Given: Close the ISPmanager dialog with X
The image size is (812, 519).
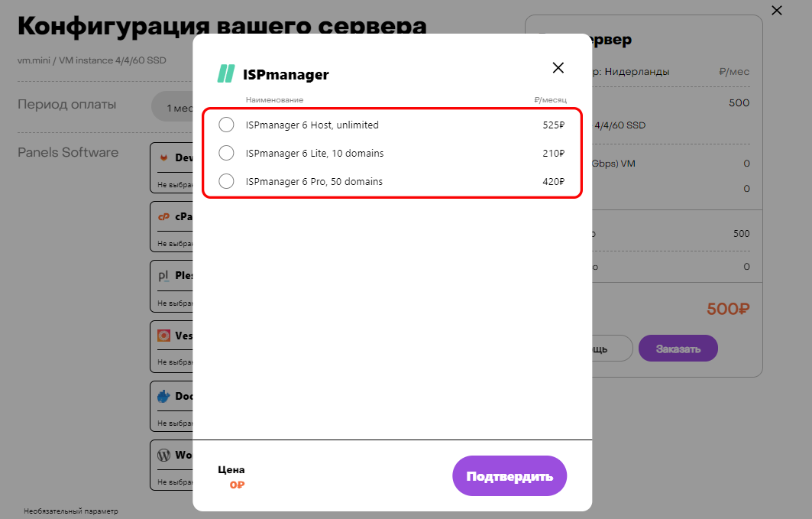Looking at the screenshot, I should [x=558, y=68].
